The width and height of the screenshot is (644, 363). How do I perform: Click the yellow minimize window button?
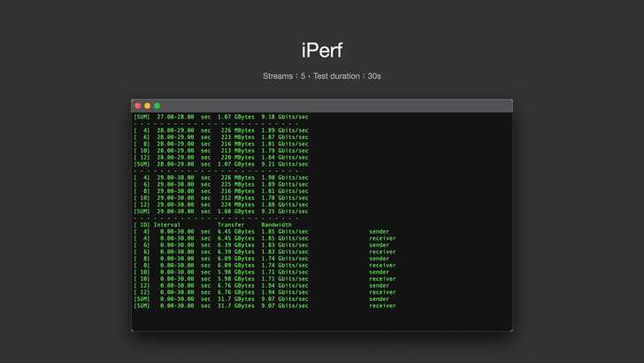147,105
